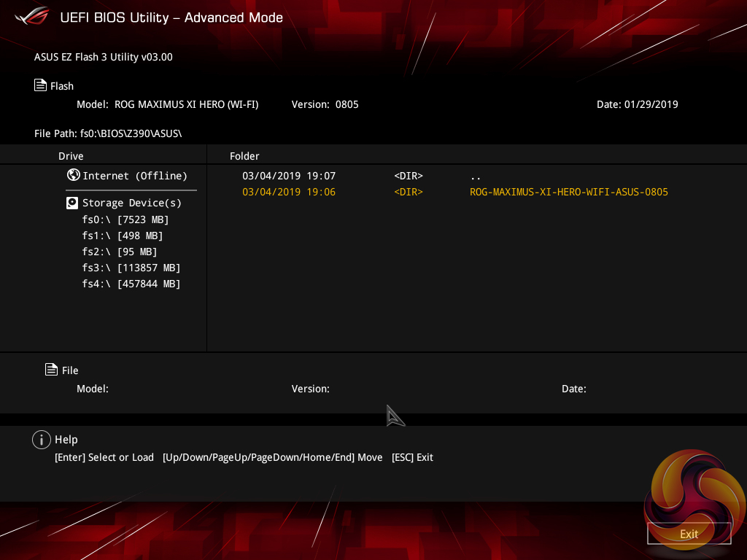This screenshot has width=747, height=560.
Task: Click the File section Model: label
Action: click(93, 389)
